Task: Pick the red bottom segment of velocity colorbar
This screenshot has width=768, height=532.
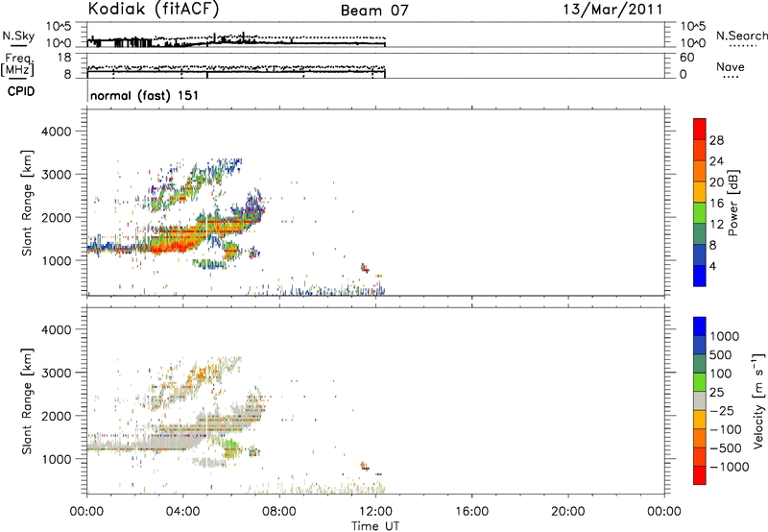Action: pos(700,475)
